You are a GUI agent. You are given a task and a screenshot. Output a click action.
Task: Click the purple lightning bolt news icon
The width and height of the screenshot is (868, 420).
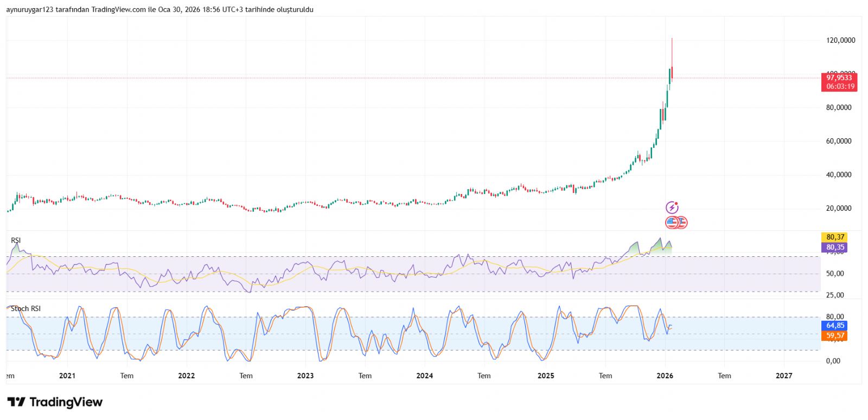click(672, 208)
